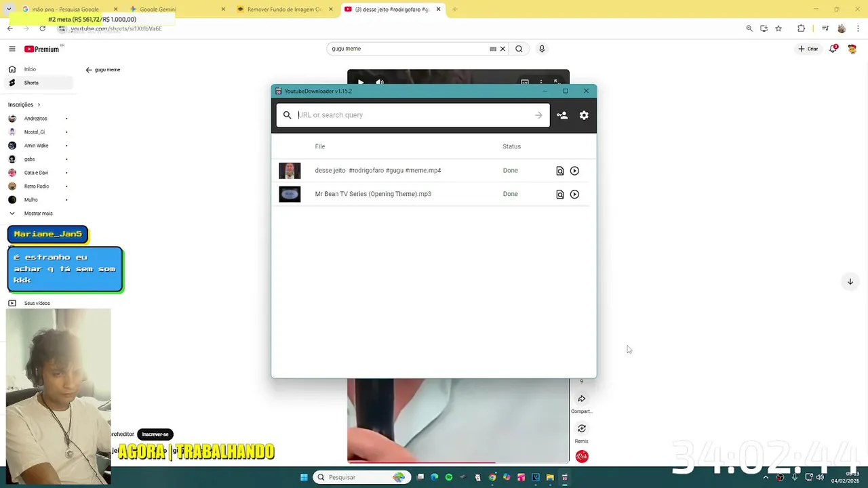Open volume control in system tray

pyautogui.click(x=820, y=477)
